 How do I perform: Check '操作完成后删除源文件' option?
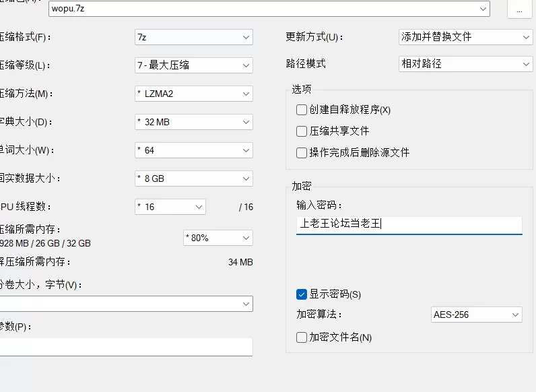tap(302, 153)
